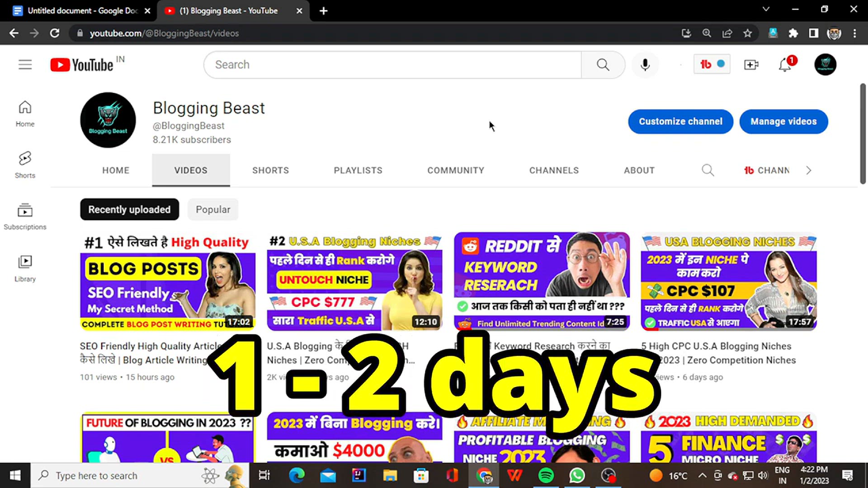The image size is (868, 488).
Task: Open the Task View taskbar icon
Action: (x=264, y=475)
